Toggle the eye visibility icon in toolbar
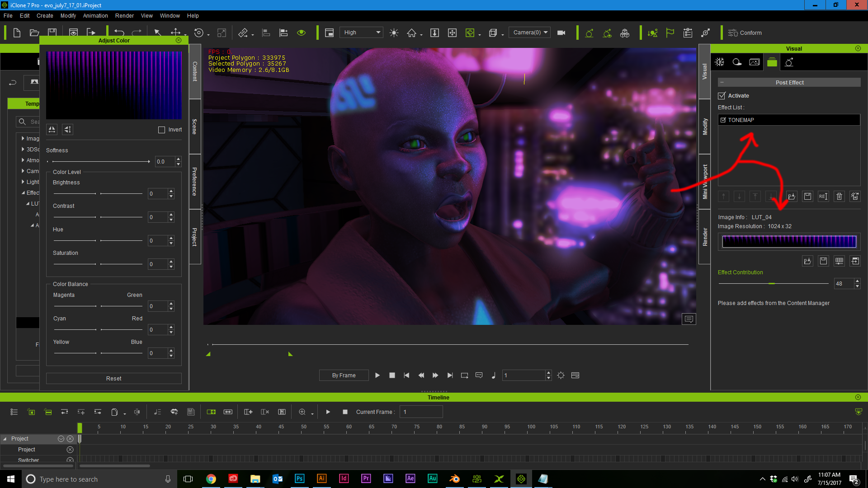 click(302, 33)
